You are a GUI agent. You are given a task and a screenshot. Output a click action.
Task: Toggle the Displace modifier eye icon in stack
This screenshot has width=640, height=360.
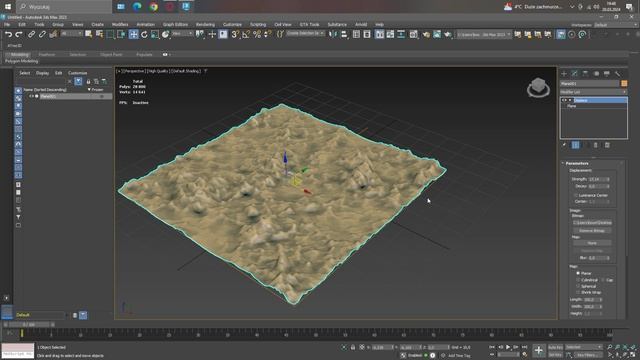[564, 100]
